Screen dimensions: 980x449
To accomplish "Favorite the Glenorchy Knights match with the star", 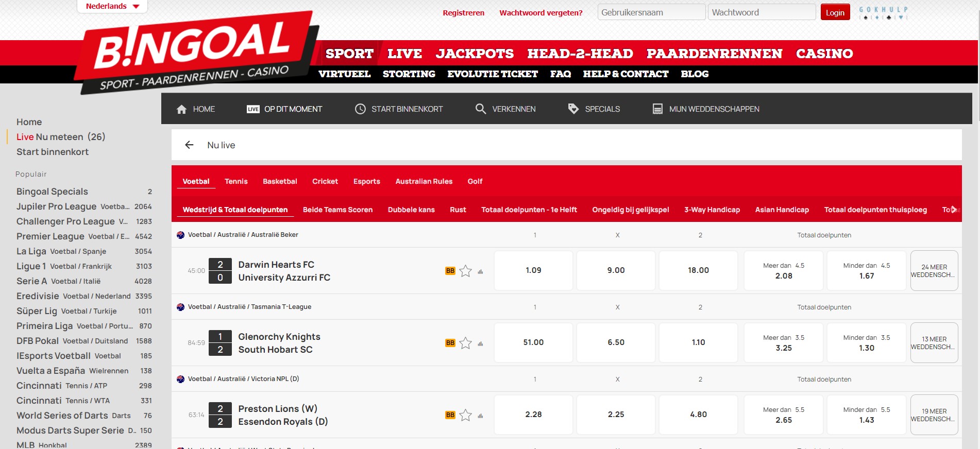I will (465, 343).
